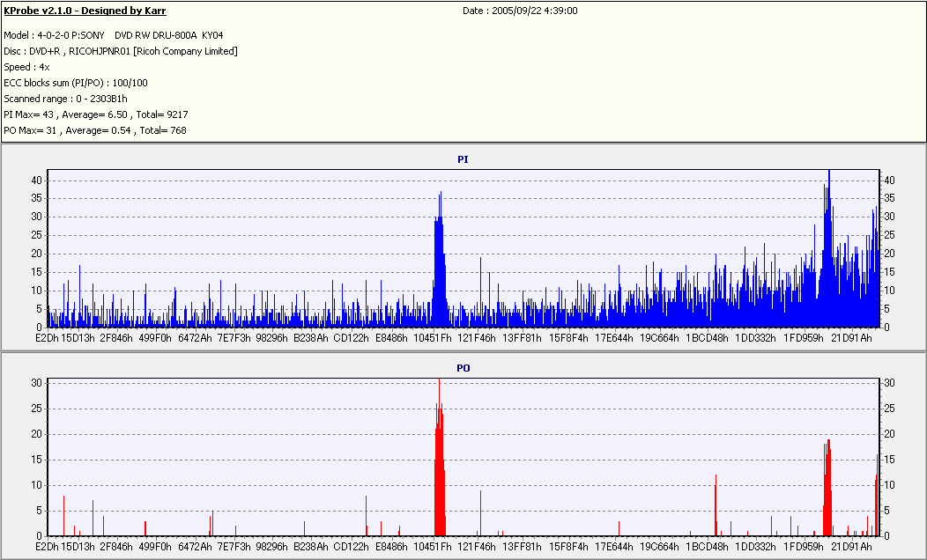Select the ECC blocks sum line
927x560 pixels.
(76, 84)
